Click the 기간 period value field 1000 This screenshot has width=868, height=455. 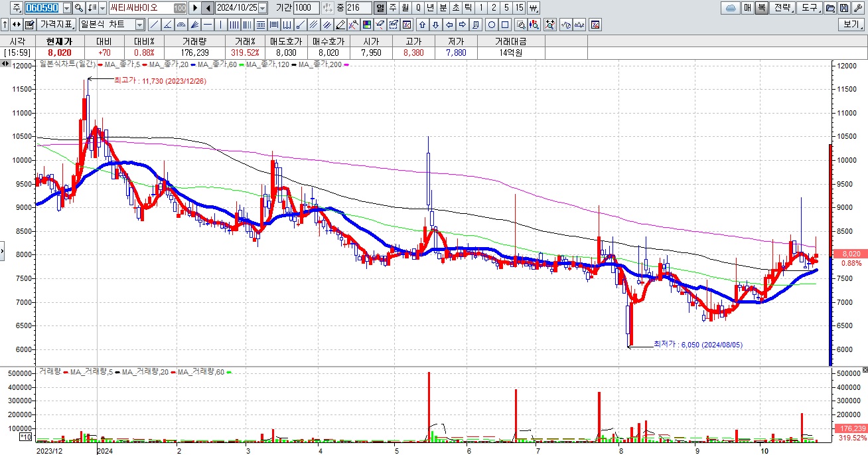coord(307,8)
